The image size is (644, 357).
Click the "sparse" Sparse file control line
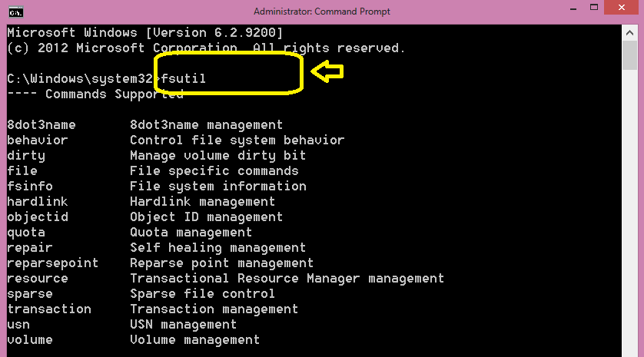[x=30, y=293]
